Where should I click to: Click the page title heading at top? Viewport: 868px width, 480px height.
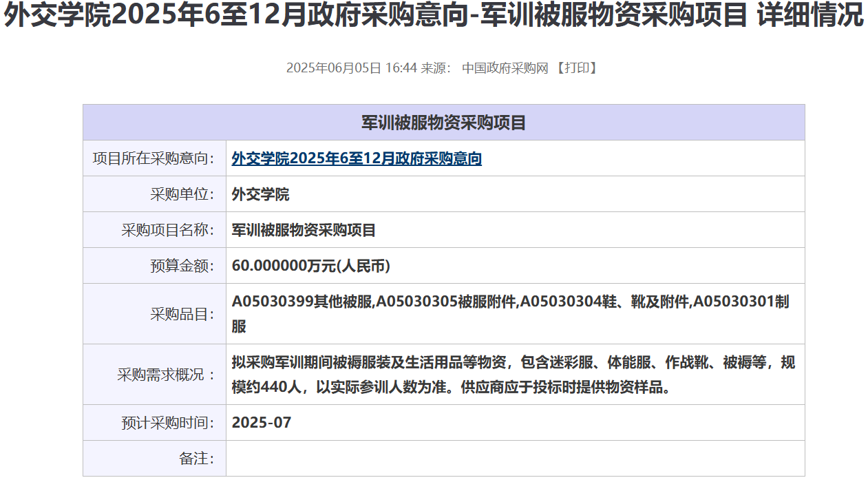point(434,17)
